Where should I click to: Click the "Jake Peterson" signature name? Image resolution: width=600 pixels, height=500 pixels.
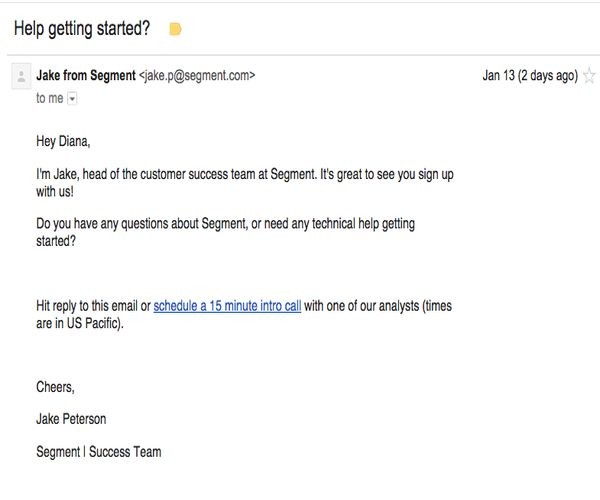(x=71, y=419)
